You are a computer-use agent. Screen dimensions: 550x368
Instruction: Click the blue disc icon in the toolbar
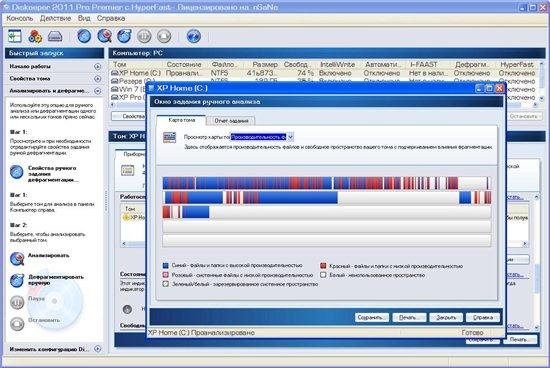(x=84, y=36)
